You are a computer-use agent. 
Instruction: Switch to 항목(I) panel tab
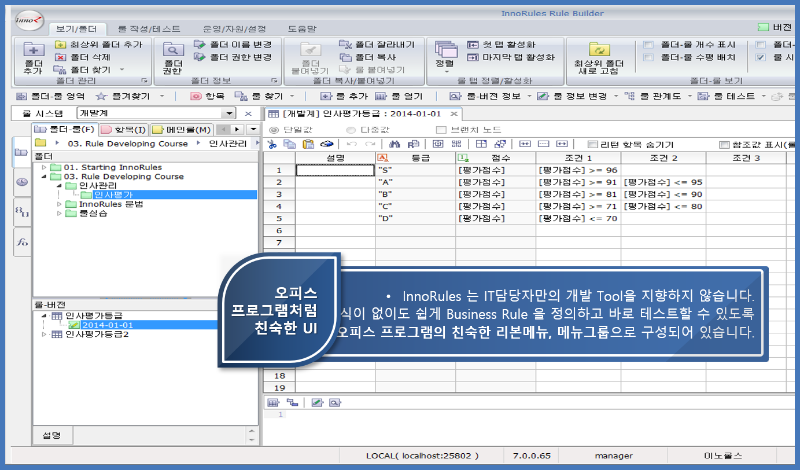pyautogui.click(x=123, y=130)
